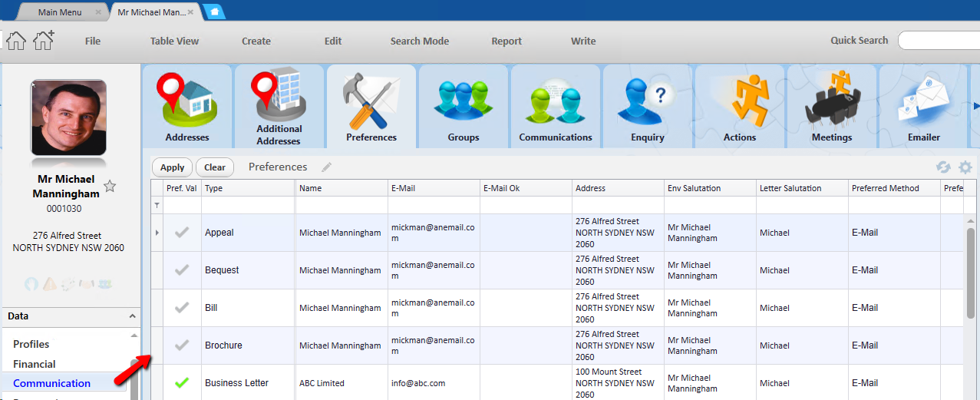Sort by the E-Mail column header
The image size is (980, 400).
(434, 188)
